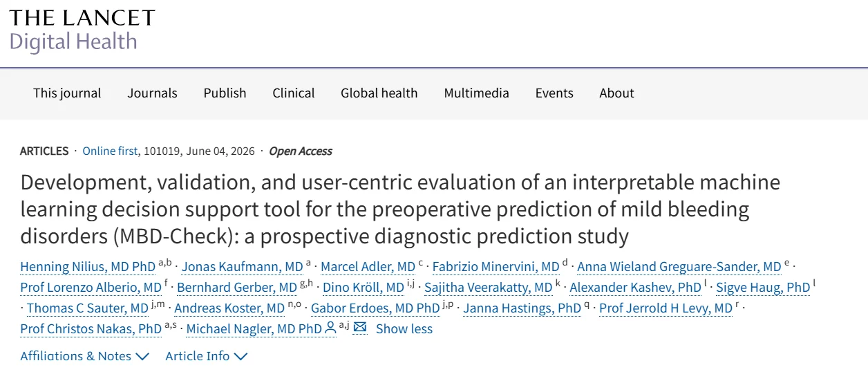Open the Clinical menu
Screen dimensions: 868x372
pos(293,93)
